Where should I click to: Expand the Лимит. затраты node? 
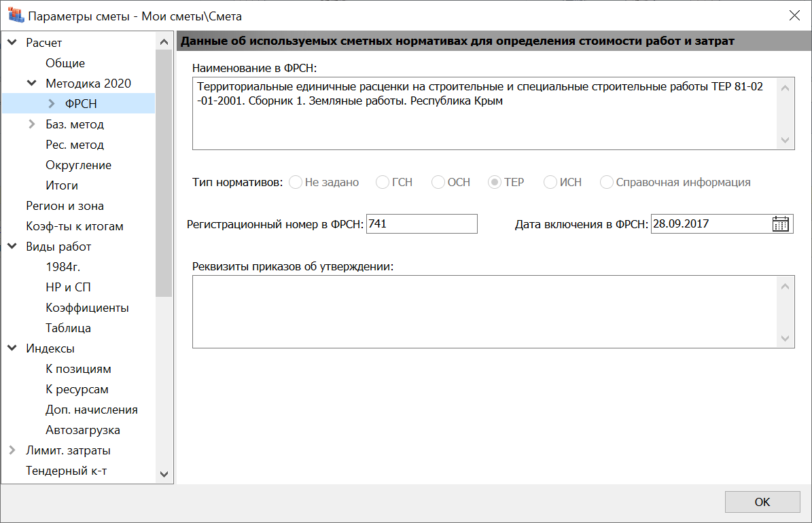point(12,450)
